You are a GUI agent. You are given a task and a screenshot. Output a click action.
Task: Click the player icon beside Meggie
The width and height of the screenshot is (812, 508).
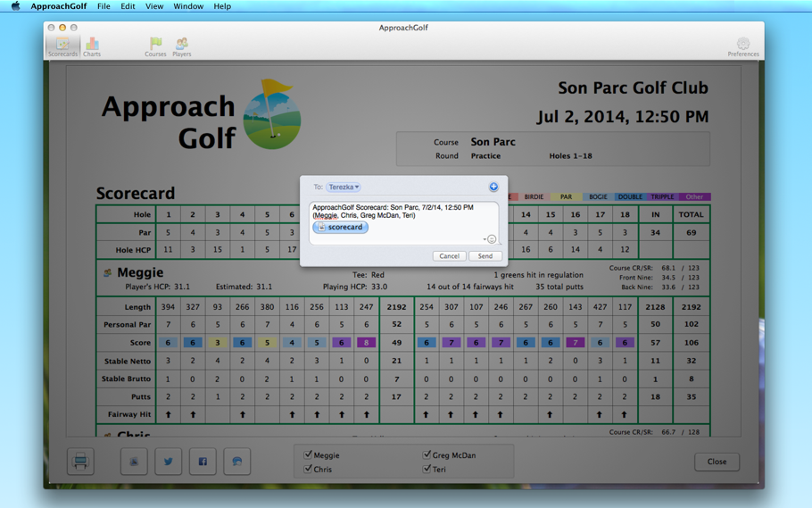pyautogui.click(x=108, y=272)
